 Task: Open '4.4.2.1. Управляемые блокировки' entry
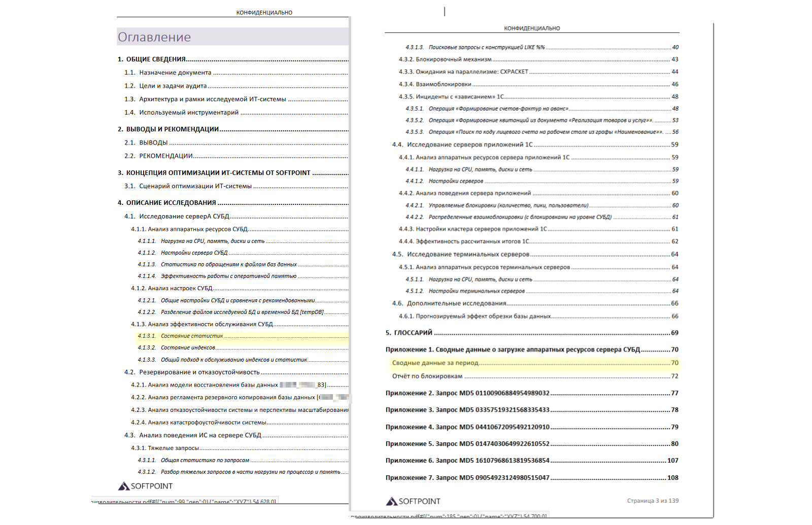click(542, 205)
